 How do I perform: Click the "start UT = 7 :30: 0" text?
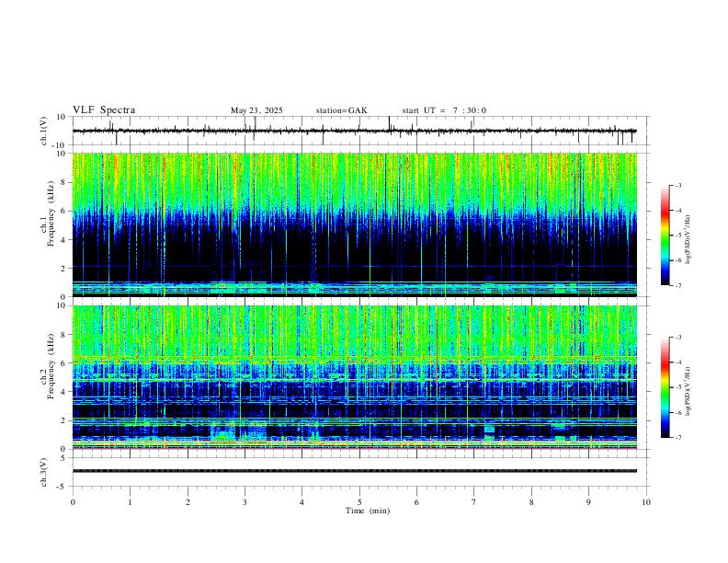[x=444, y=110]
